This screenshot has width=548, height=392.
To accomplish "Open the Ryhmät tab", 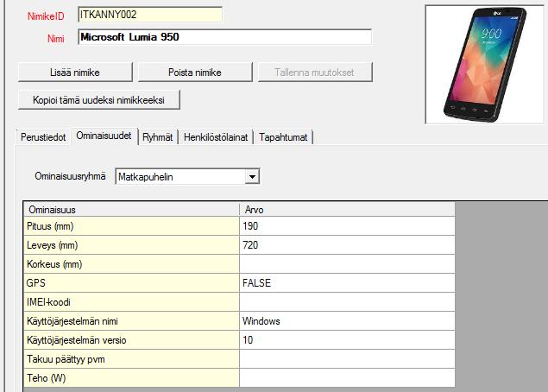I will (158, 137).
